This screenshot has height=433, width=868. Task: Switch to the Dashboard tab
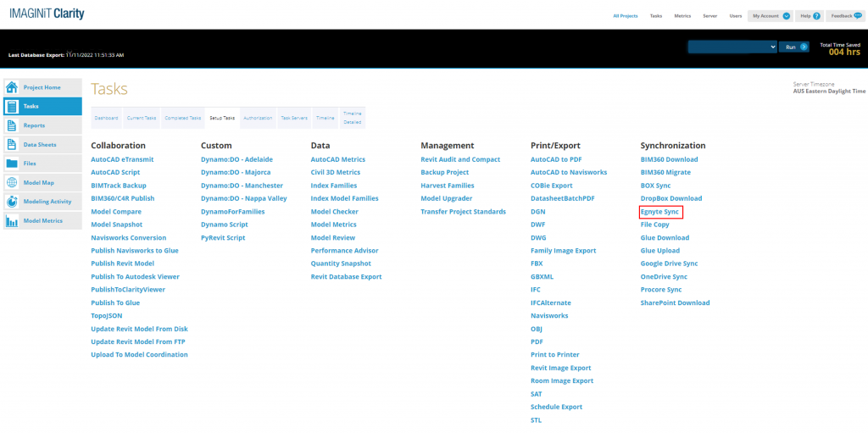click(x=106, y=118)
